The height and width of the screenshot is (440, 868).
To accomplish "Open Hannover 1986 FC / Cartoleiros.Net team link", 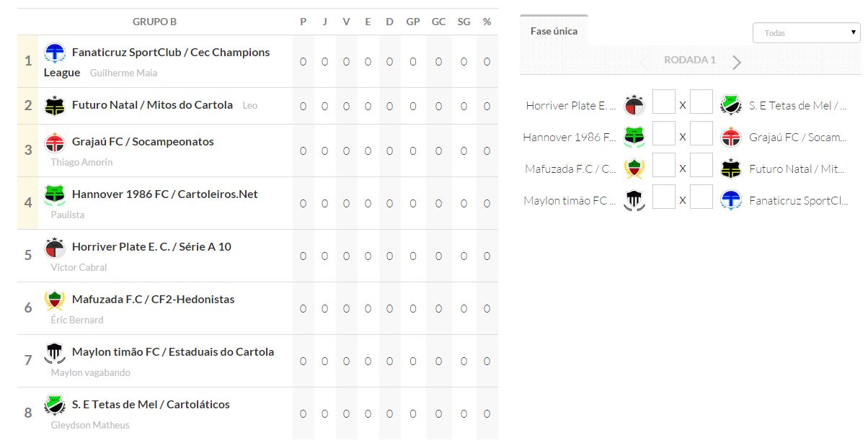I will [164, 194].
